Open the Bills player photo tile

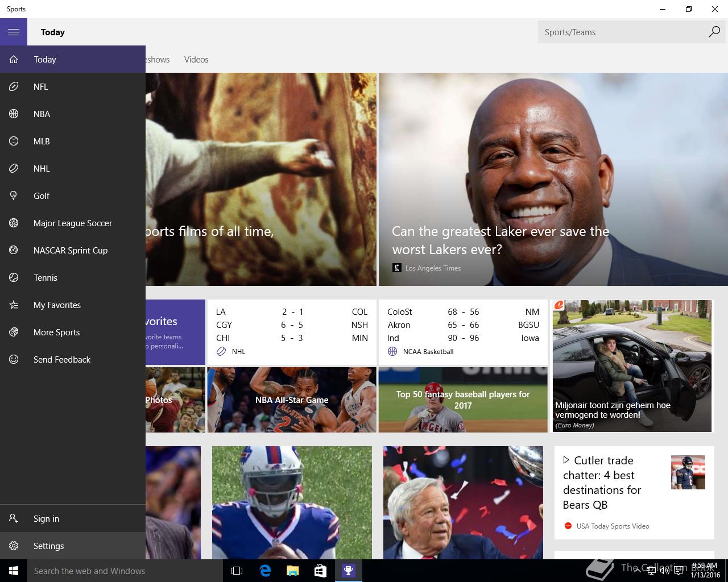[x=292, y=502]
